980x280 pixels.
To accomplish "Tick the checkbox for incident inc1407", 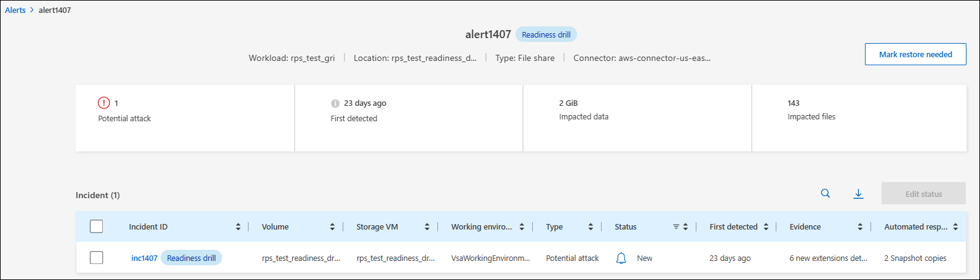I will pos(97,258).
